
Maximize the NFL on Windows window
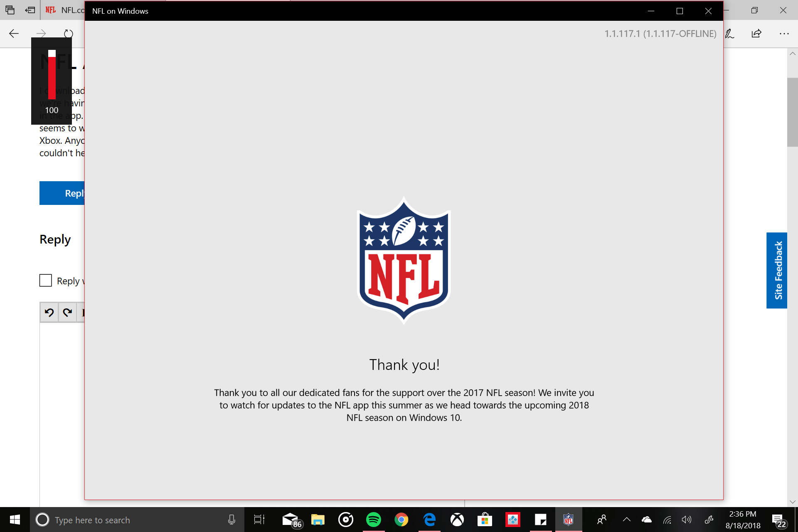coord(680,11)
